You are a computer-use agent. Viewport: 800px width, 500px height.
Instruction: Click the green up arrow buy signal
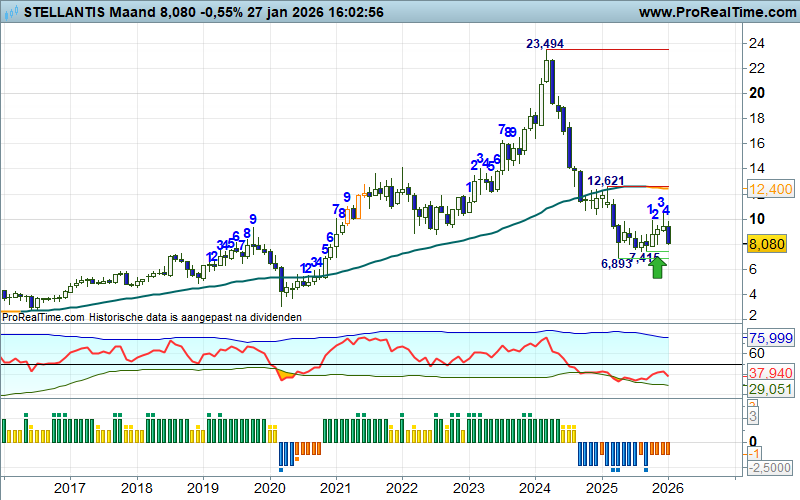[657, 267]
